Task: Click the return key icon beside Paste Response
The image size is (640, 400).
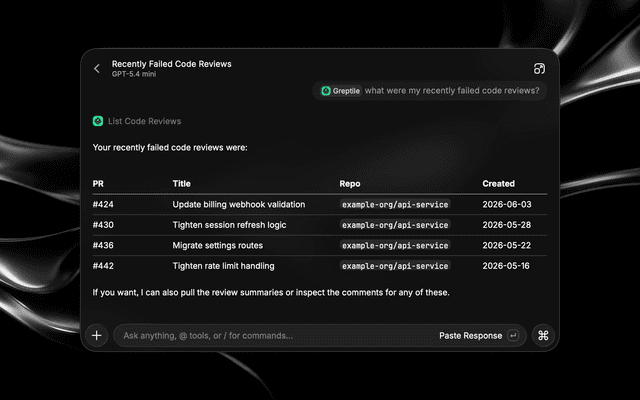Action: pos(513,336)
